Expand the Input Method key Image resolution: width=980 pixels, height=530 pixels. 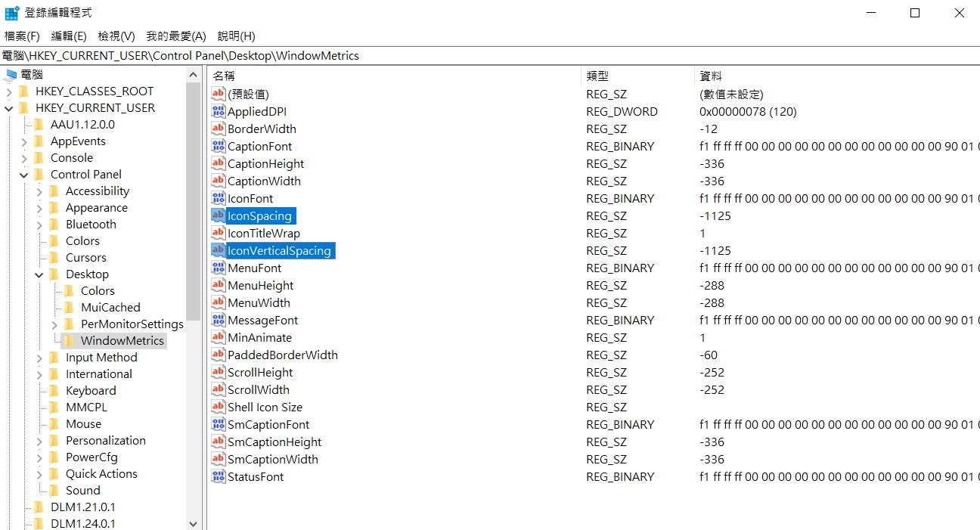(x=39, y=358)
